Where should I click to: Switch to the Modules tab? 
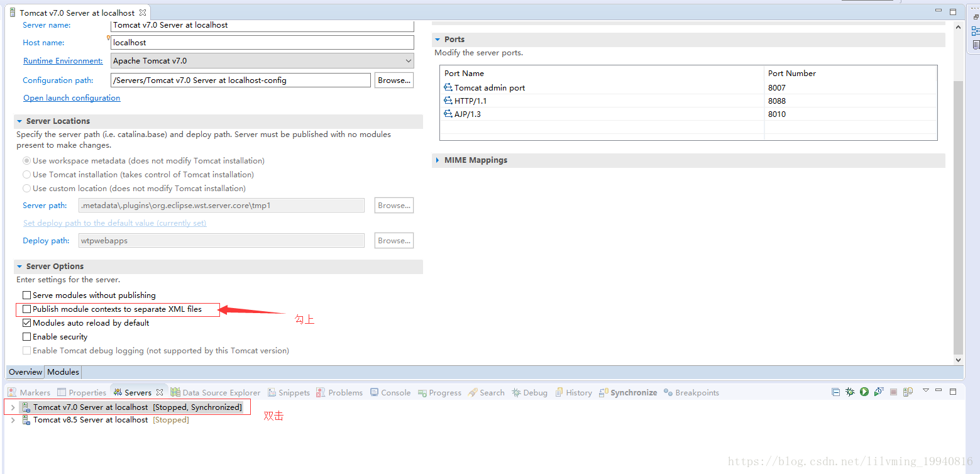pos(63,372)
